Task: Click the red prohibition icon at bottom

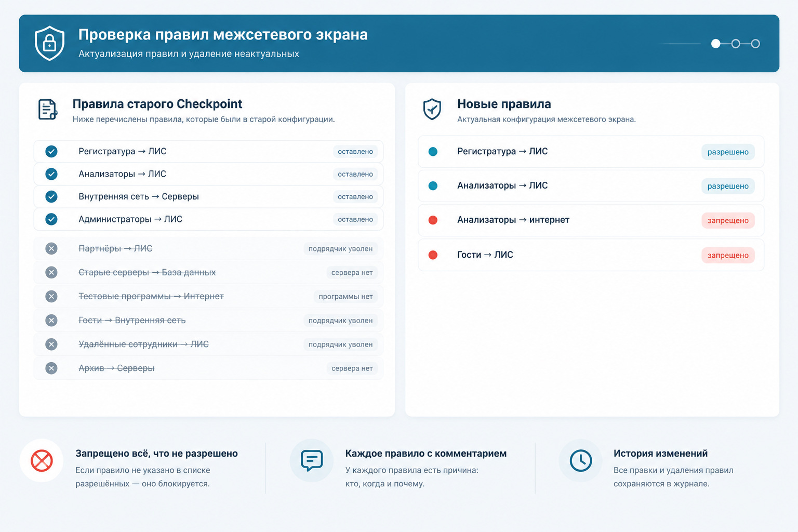Action: coord(42,460)
